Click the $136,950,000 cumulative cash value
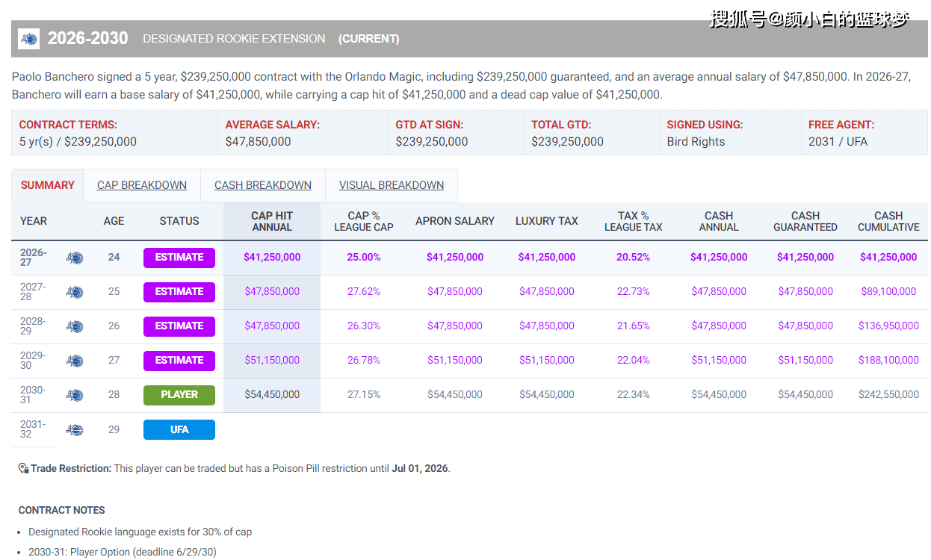 (x=888, y=326)
